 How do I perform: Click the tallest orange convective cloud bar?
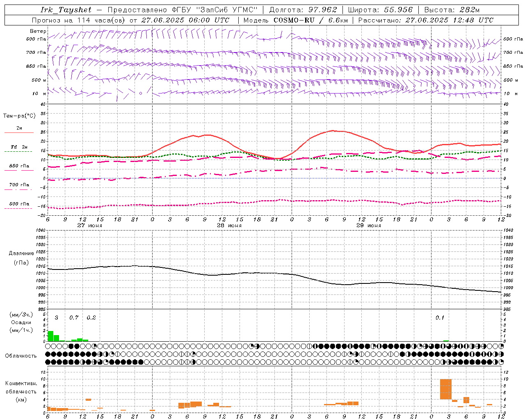(446, 389)
